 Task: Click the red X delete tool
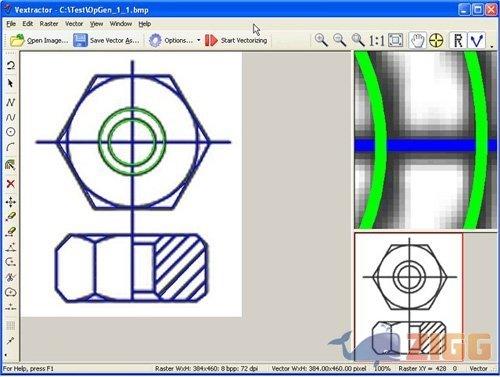tap(10, 184)
